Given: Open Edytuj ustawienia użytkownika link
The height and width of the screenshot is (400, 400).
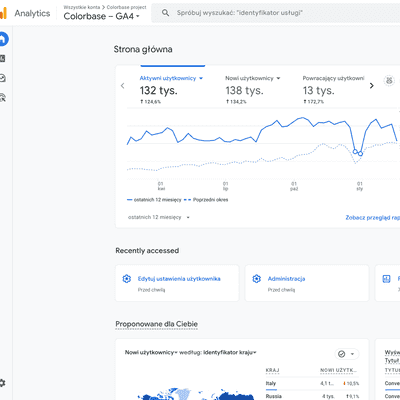Looking at the screenshot, I should click(179, 279).
